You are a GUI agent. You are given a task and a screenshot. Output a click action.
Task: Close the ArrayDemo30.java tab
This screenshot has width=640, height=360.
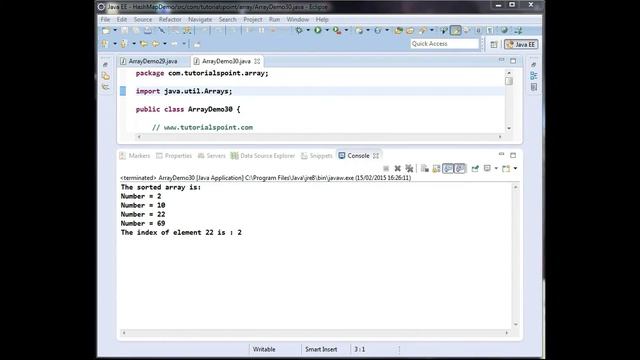coord(257,61)
